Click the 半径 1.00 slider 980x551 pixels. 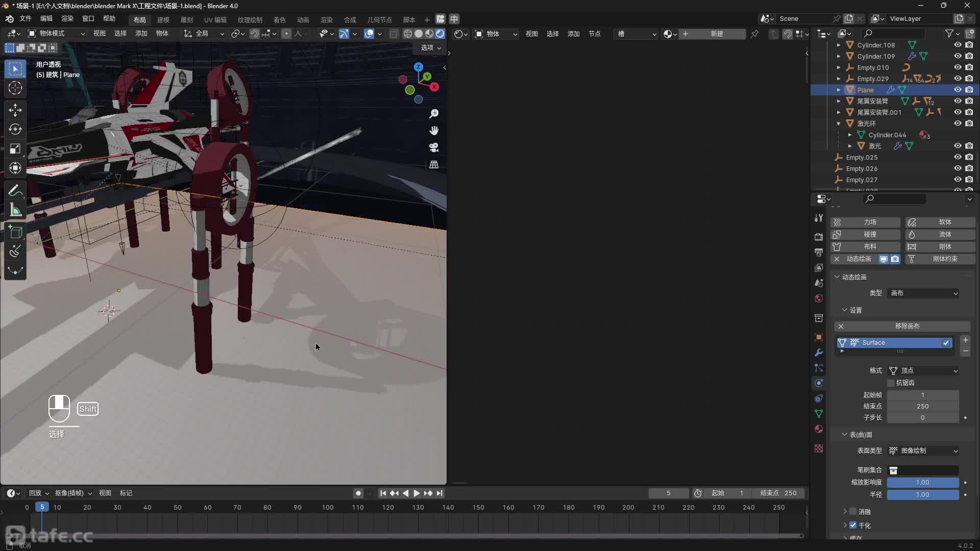pyautogui.click(x=923, y=495)
